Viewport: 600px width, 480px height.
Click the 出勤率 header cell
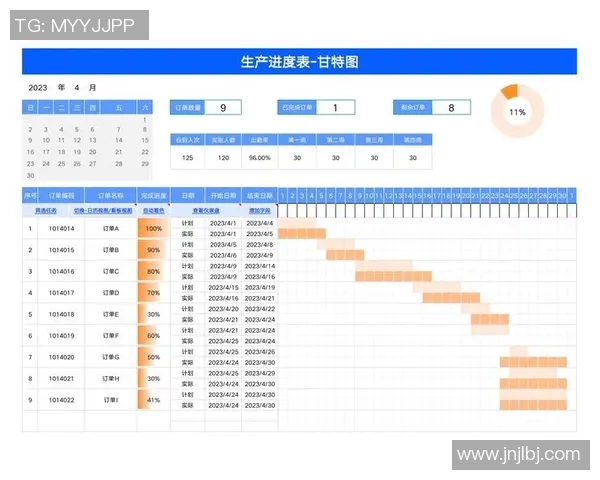tap(259, 140)
